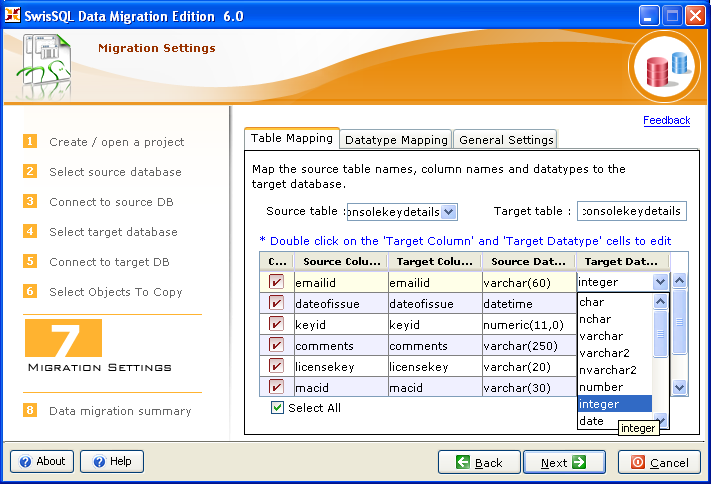Click the SwisSQL app icon in title bar
The image size is (711, 484).
point(12,15)
